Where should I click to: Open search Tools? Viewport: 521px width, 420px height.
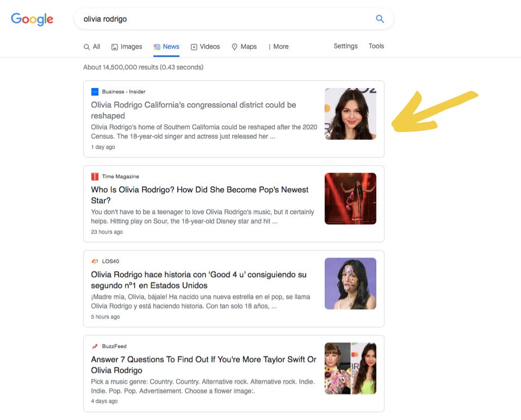point(376,46)
